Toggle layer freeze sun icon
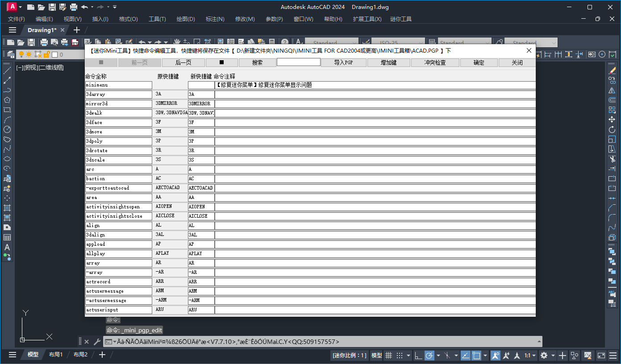The image size is (621, 364). click(x=29, y=54)
